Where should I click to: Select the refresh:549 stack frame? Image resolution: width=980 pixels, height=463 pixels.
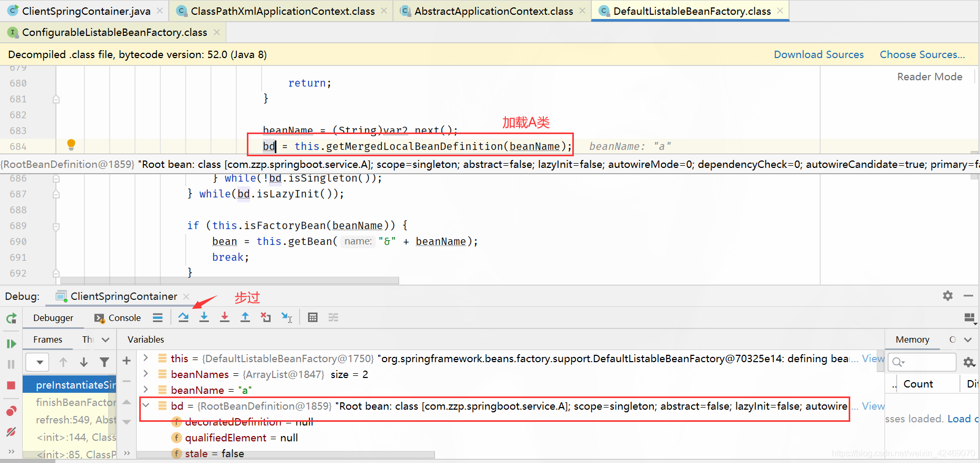(70, 420)
